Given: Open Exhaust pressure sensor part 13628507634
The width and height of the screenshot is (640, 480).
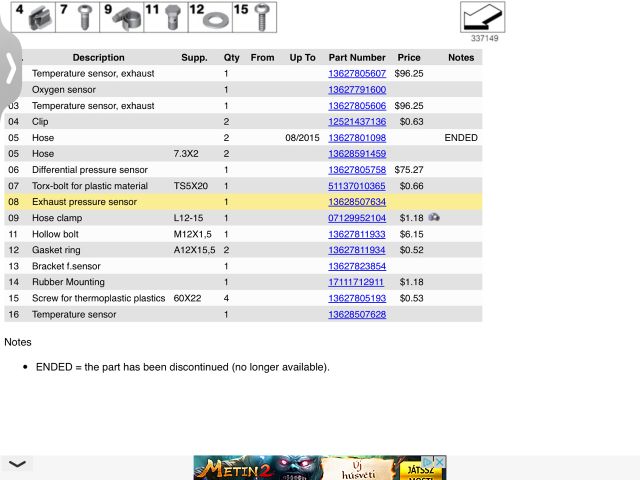Looking at the screenshot, I should pos(356,202).
